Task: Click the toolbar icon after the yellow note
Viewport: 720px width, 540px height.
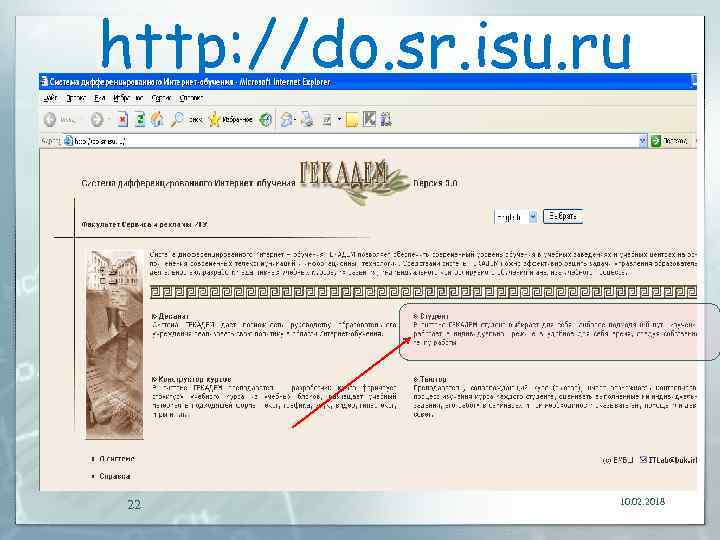Action: tap(369, 119)
